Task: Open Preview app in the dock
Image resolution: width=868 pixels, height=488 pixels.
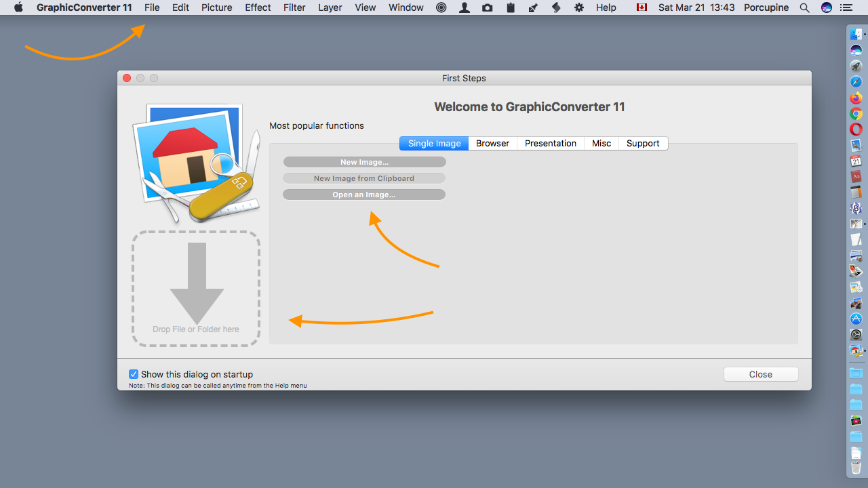Action: [856, 146]
